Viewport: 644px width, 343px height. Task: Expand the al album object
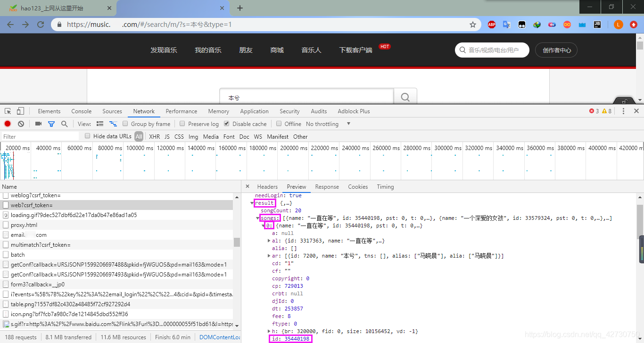click(x=269, y=241)
